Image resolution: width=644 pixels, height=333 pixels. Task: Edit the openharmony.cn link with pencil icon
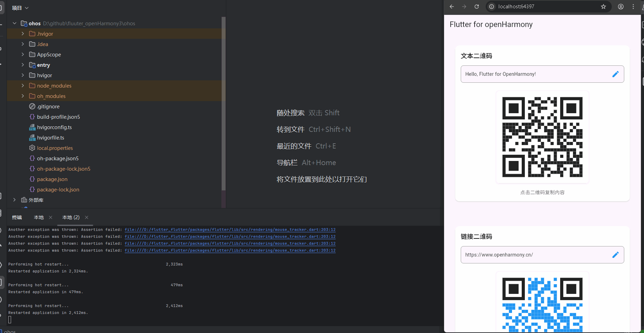[616, 255]
